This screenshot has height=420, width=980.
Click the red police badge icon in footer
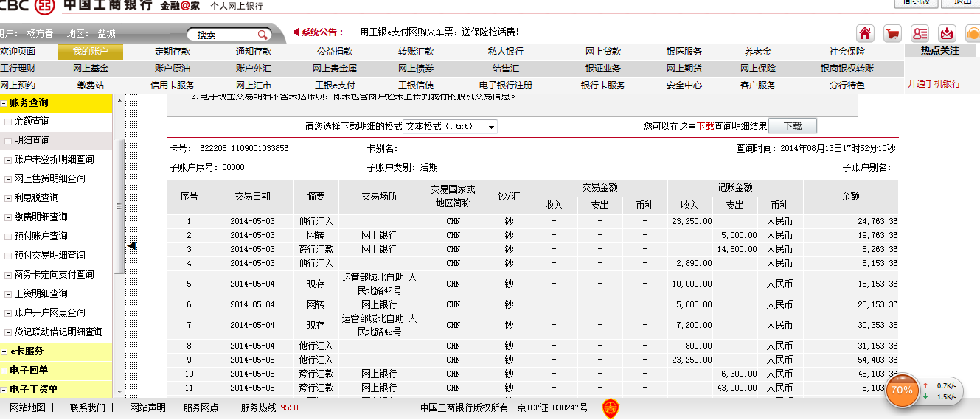pos(610,407)
